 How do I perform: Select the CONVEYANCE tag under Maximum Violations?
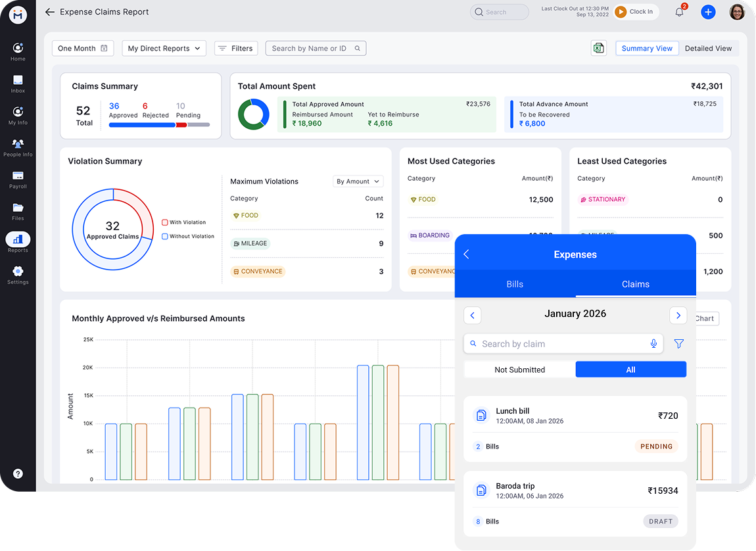pyautogui.click(x=258, y=272)
